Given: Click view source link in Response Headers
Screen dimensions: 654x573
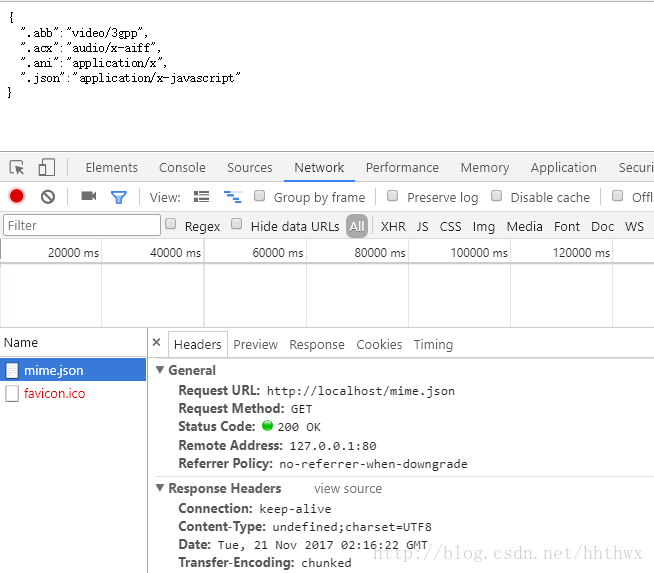Looking at the screenshot, I should (x=348, y=488).
